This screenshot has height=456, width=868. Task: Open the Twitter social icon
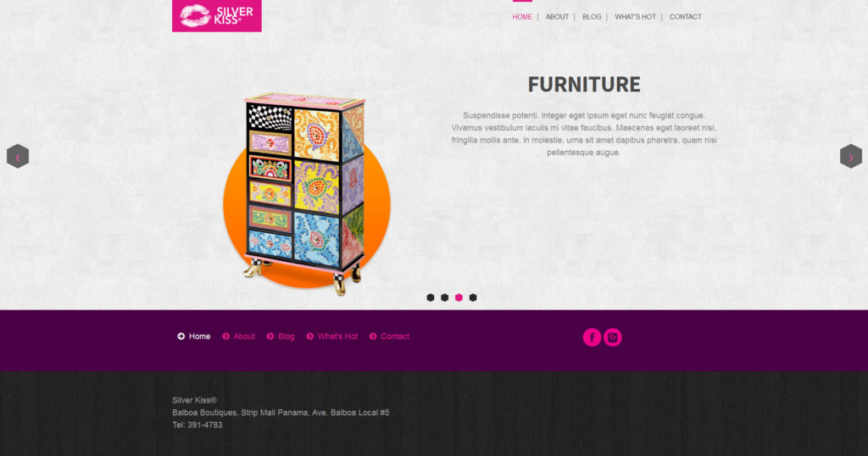[612, 337]
